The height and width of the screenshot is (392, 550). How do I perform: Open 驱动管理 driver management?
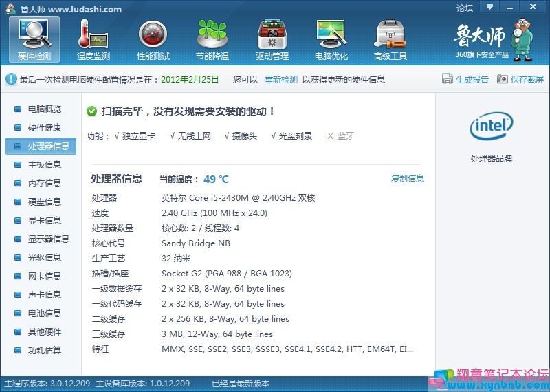coord(272,39)
